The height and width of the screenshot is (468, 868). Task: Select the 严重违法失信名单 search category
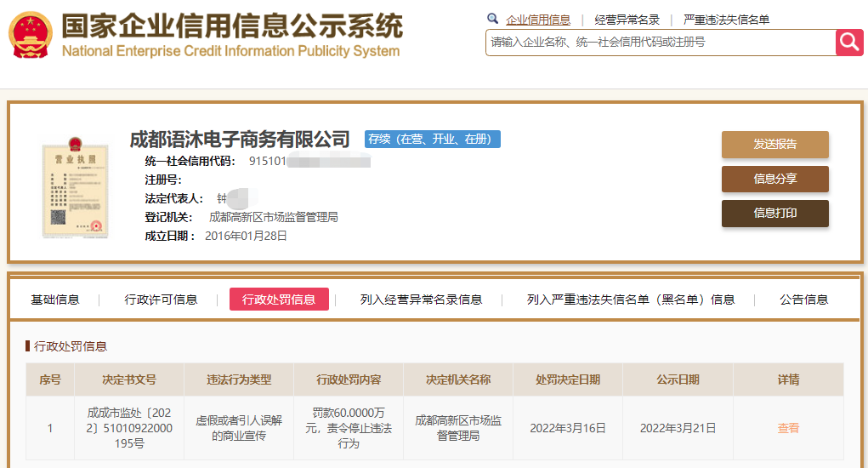click(x=726, y=20)
